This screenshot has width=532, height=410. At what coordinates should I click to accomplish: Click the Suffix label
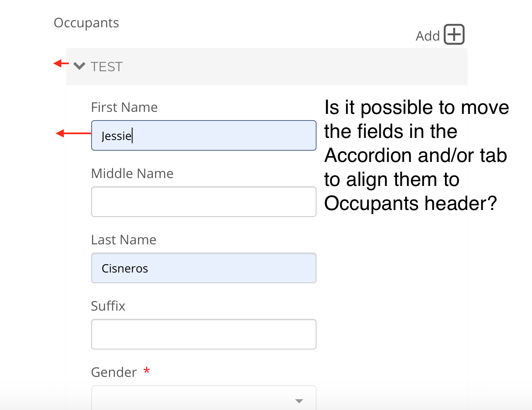[108, 306]
